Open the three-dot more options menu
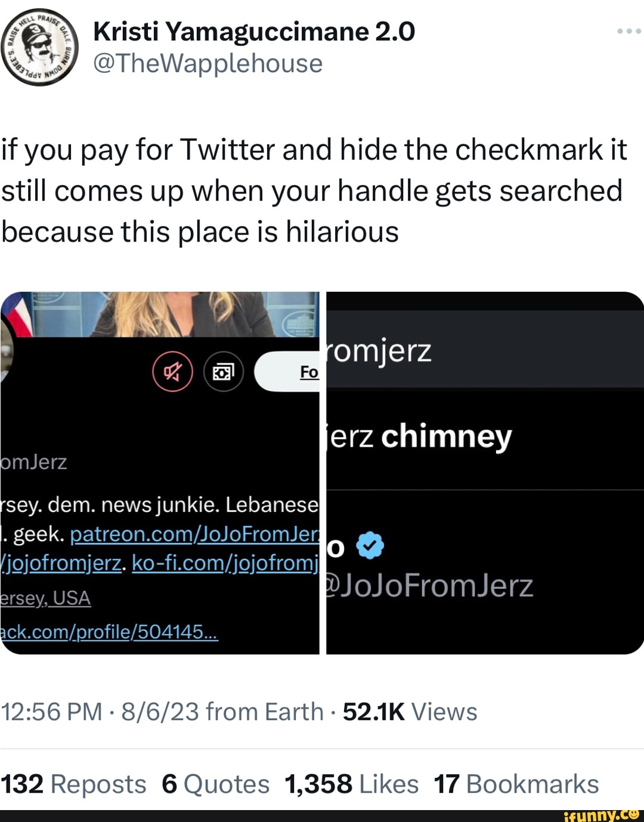Screen dimensions: 644x822 coord(628,31)
